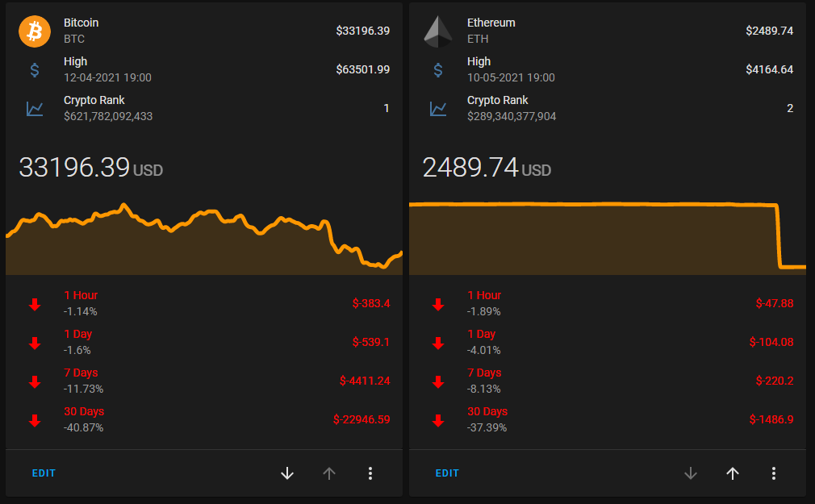The width and height of the screenshot is (815, 504).
Task: Click the $63501.99 Bitcoin high value
Action: click(363, 69)
